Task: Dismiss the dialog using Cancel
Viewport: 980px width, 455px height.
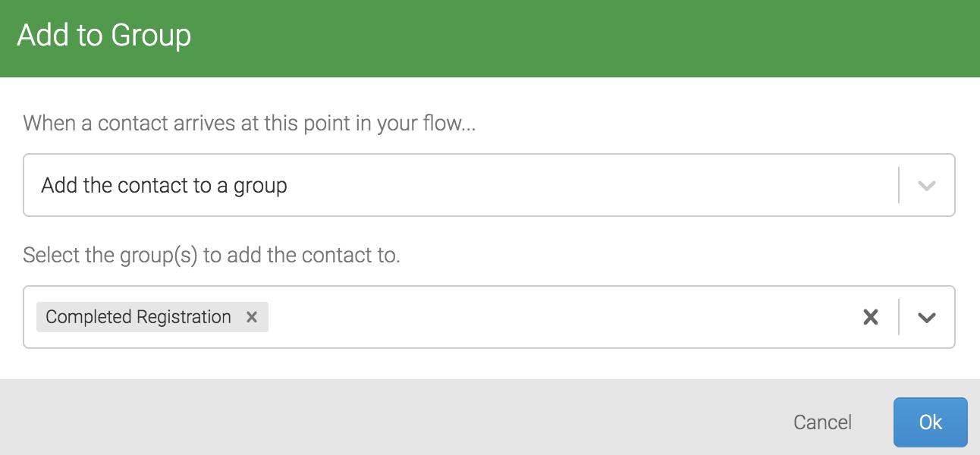Action: tap(822, 422)
